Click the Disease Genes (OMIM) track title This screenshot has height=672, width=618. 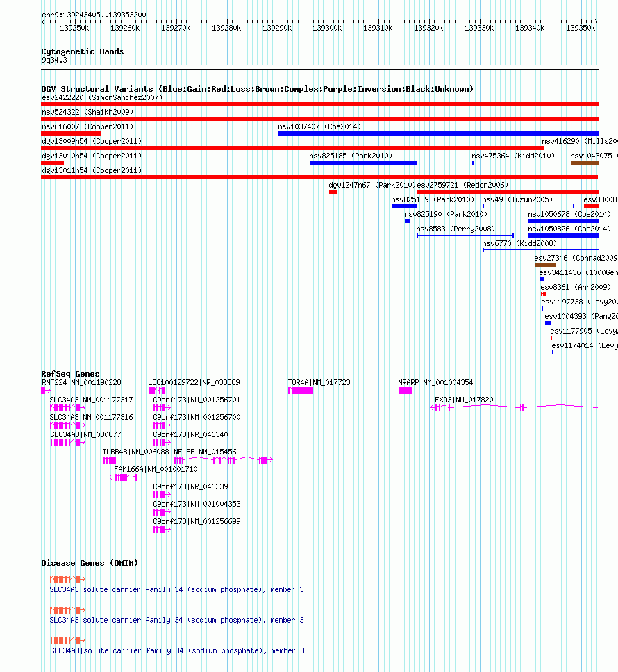[90, 563]
